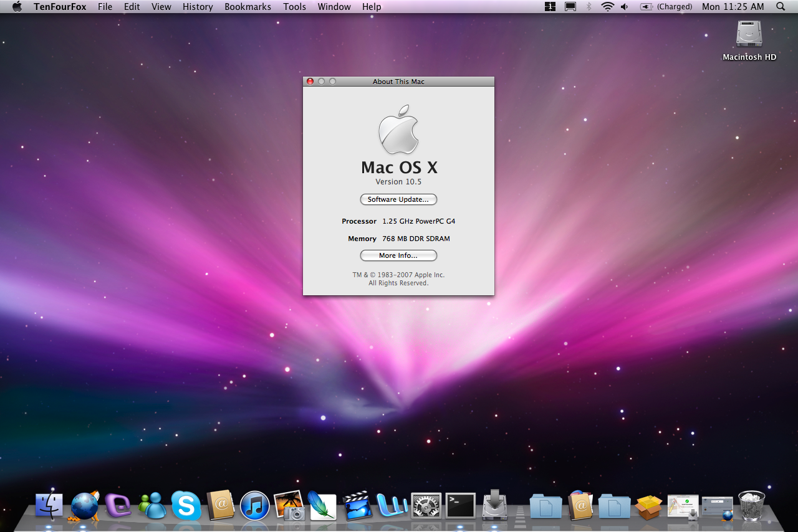Open Address Book beside the Skype icon
This screenshot has height=532, width=798.
220,505
